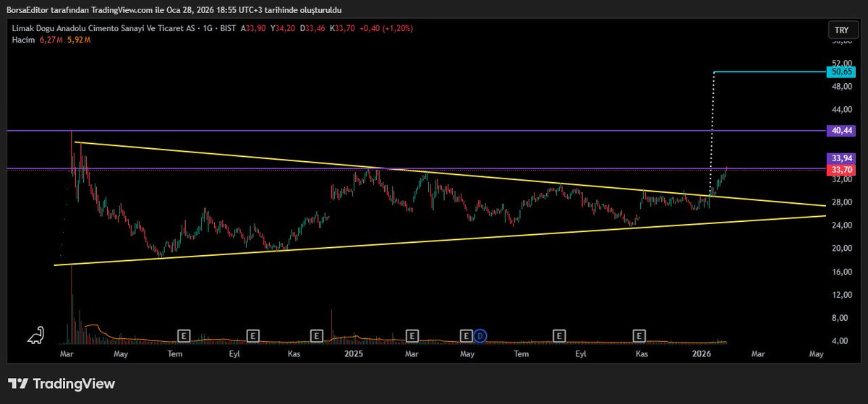
Task: Click the Hacim volume indicator label
Action: click(x=24, y=39)
